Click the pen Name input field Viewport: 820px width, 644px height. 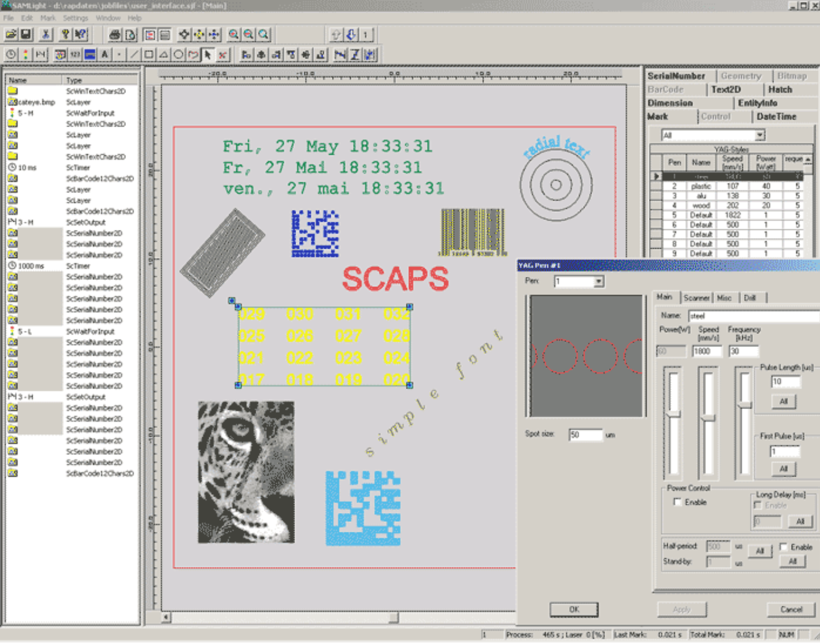click(754, 316)
